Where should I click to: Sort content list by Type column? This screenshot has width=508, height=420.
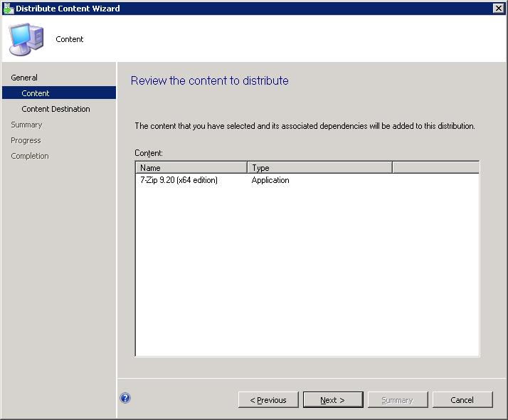coord(319,168)
